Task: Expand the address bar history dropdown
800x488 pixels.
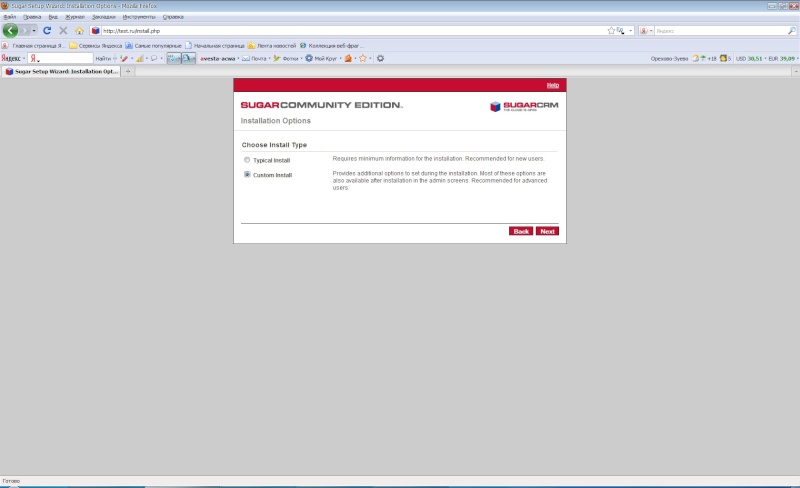Action: pos(631,31)
